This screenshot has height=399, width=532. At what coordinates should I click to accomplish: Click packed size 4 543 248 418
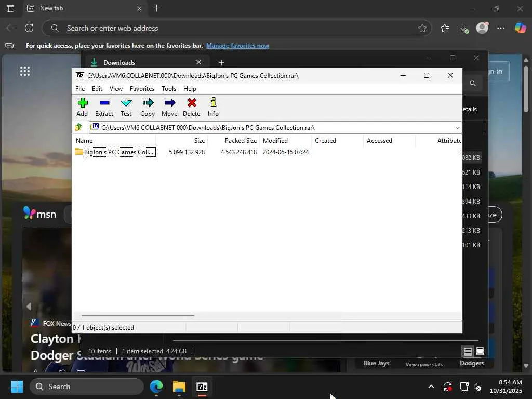pos(238,152)
